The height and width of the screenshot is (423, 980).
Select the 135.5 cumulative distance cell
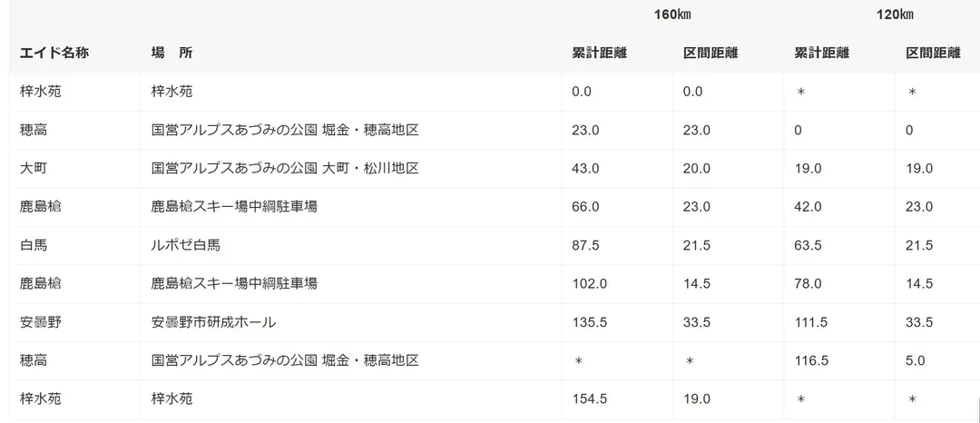point(589,322)
